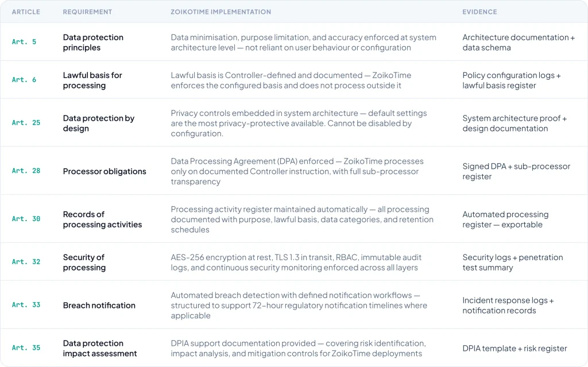Click the 'Processor obligations' requirement text

[x=105, y=171]
